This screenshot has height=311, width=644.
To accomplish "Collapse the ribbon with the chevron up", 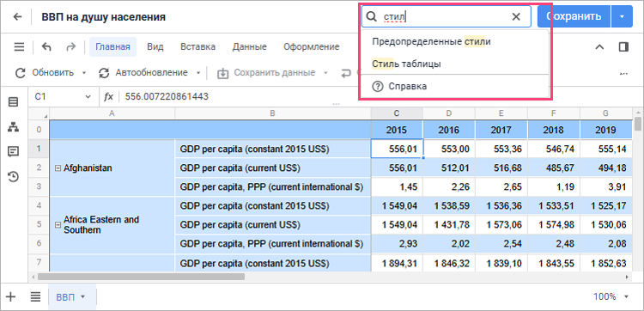I will pos(599,47).
